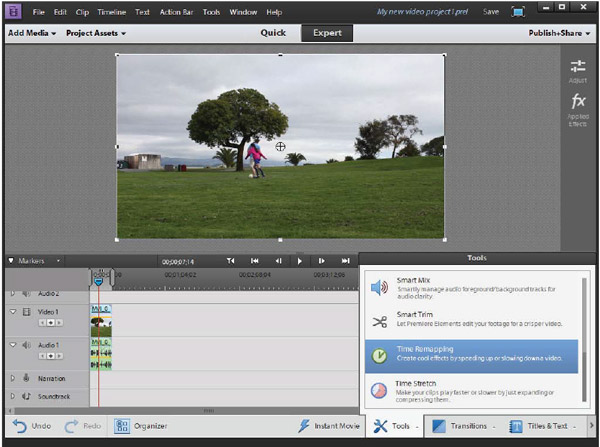Add keyframe on Video 1 track

(51, 323)
